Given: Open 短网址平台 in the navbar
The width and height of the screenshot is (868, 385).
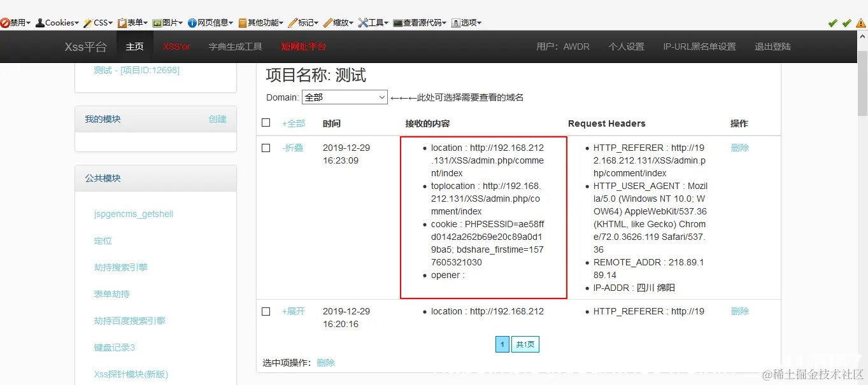Looking at the screenshot, I should [304, 46].
